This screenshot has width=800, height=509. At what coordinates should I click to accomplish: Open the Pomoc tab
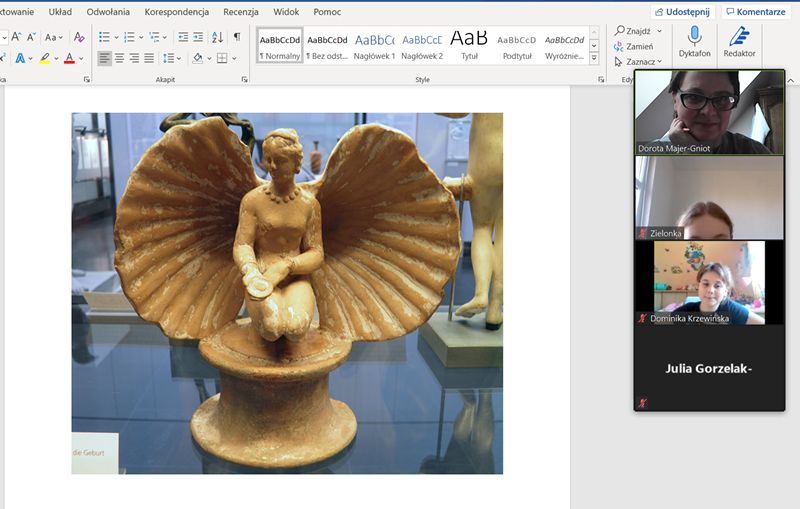pos(327,12)
